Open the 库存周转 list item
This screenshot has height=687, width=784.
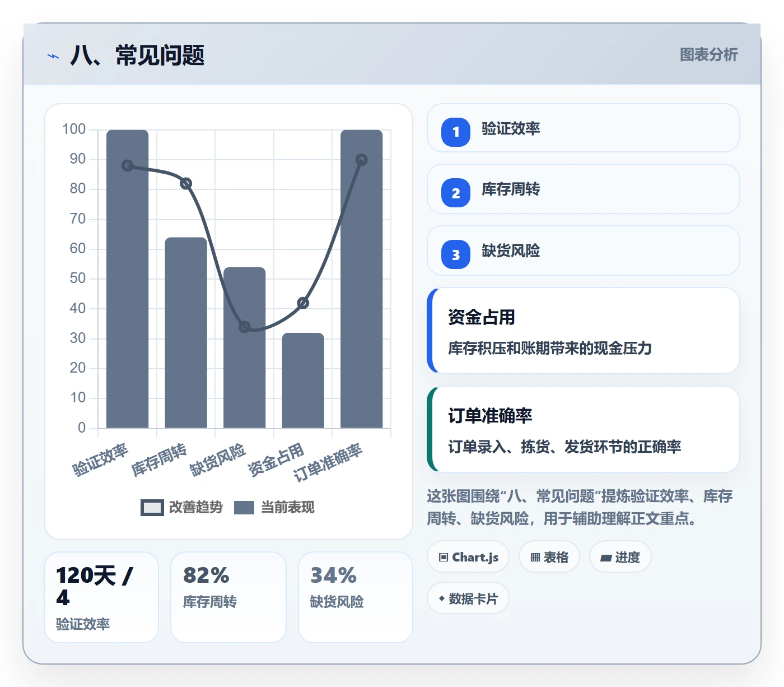[584, 189]
